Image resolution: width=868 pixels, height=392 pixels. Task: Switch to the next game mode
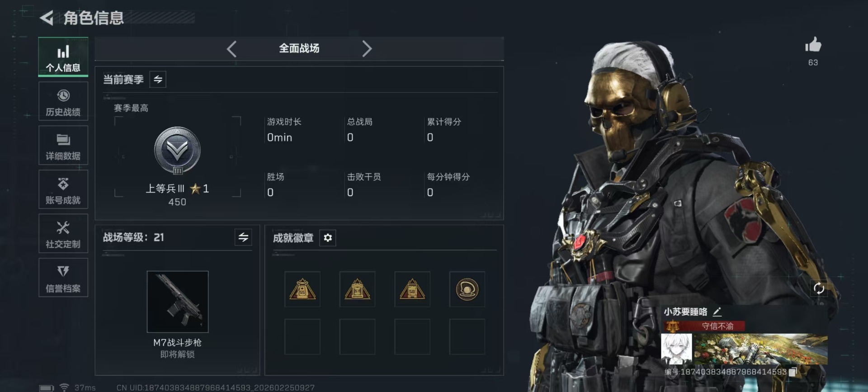coord(367,49)
